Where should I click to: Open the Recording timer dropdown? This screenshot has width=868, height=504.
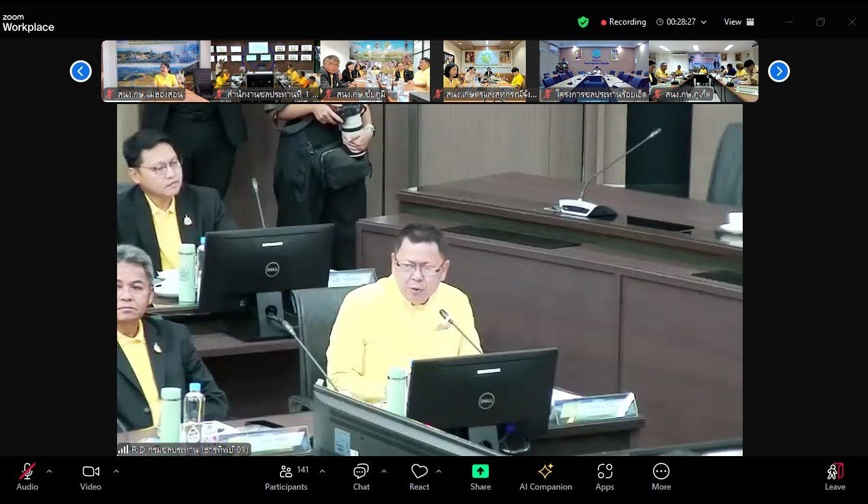pos(703,22)
